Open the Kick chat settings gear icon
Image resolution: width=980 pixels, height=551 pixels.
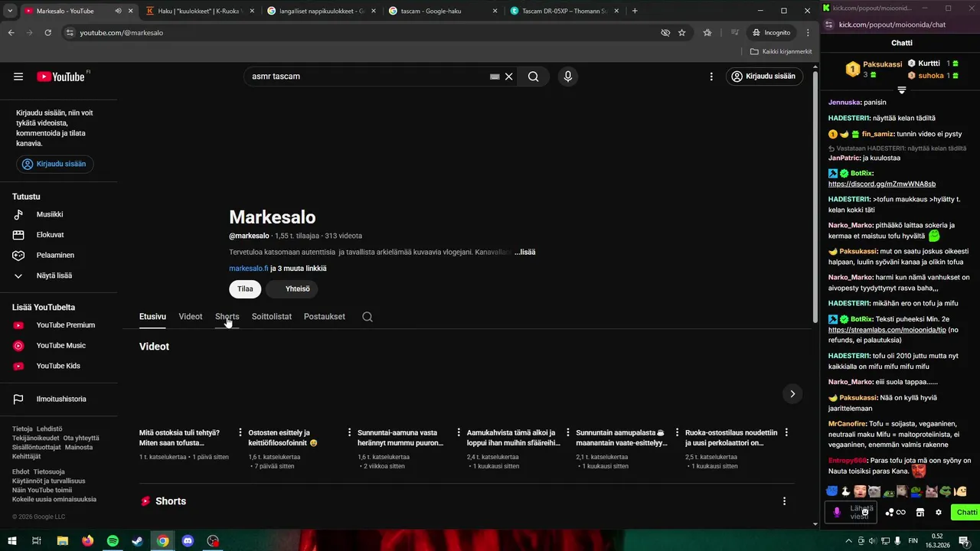pos(939,512)
